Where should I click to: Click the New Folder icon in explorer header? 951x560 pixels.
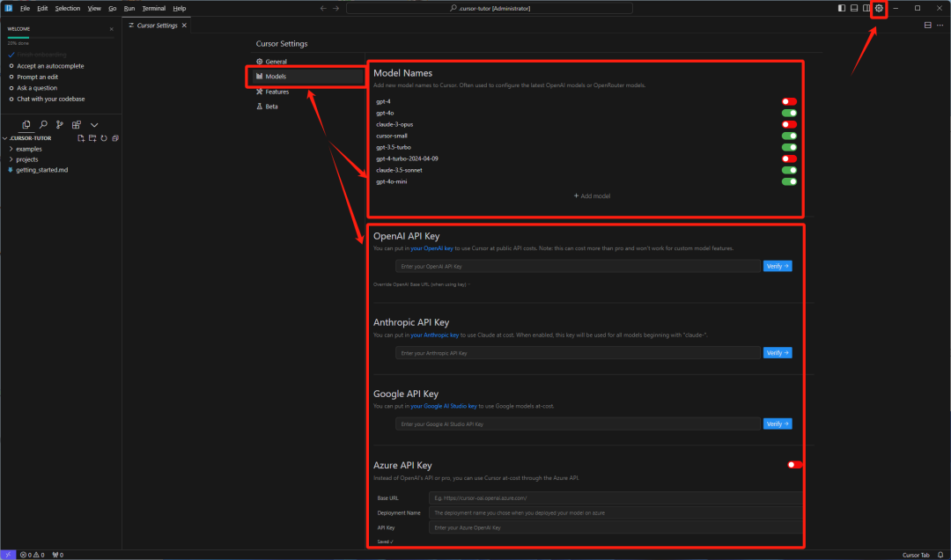click(92, 138)
